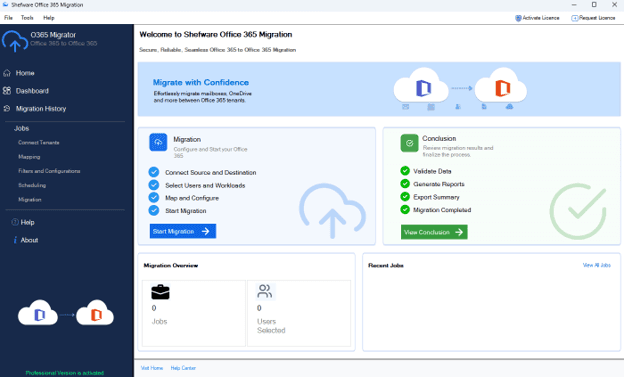
Task: Open the Tools menu
Action: coord(27,18)
